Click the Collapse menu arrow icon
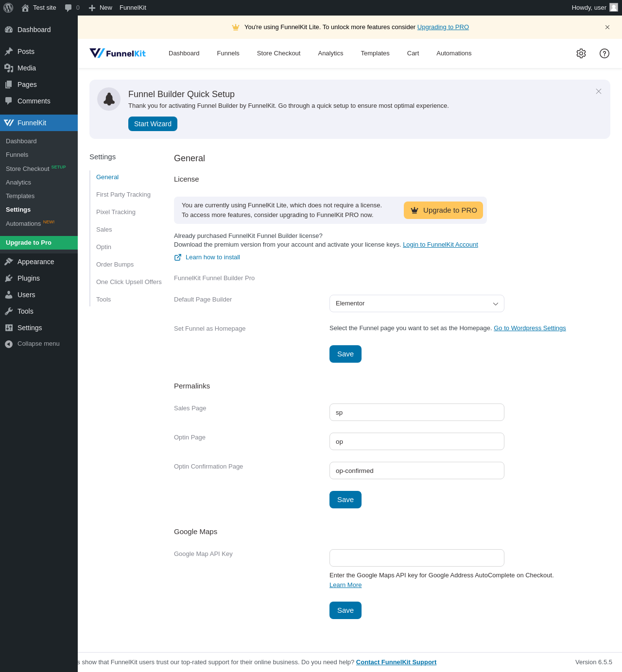Viewport: 622px width, 672px height. [9, 344]
